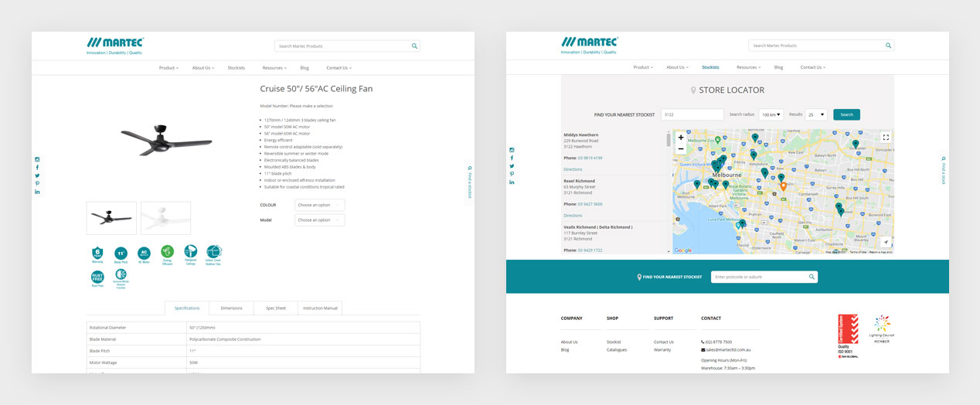Click the Energy Efficient green badge icon
This screenshot has width=980, height=405.
[167, 253]
